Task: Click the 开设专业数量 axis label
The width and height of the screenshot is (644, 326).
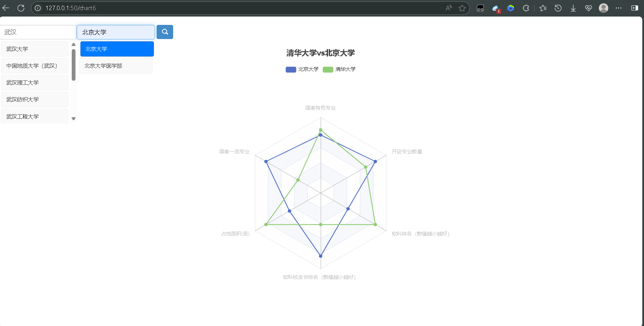Action: tap(407, 151)
